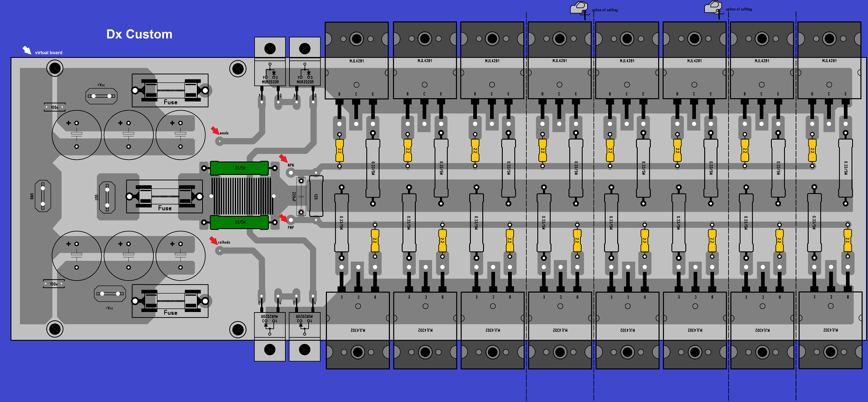
Task: Click the Fuse holder beside +Vcc
Action: pyautogui.click(x=170, y=90)
